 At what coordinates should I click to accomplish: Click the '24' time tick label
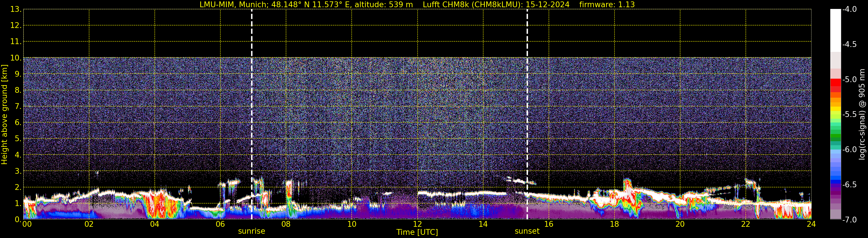click(x=811, y=224)
